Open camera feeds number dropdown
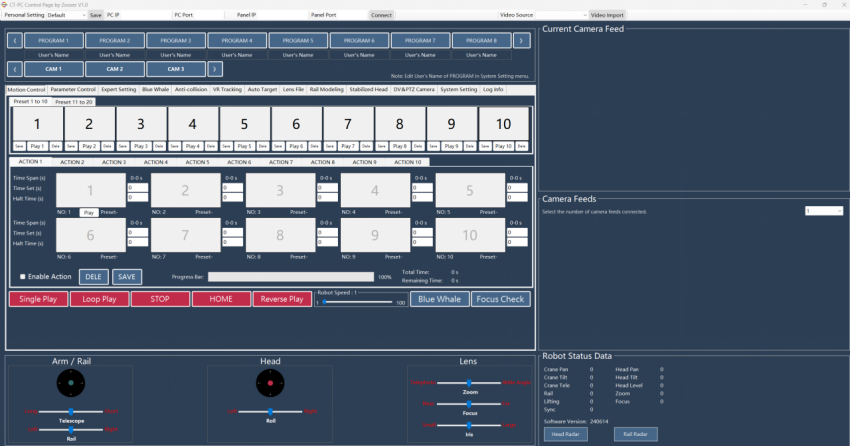The width and height of the screenshot is (851, 446). pyautogui.click(x=824, y=211)
